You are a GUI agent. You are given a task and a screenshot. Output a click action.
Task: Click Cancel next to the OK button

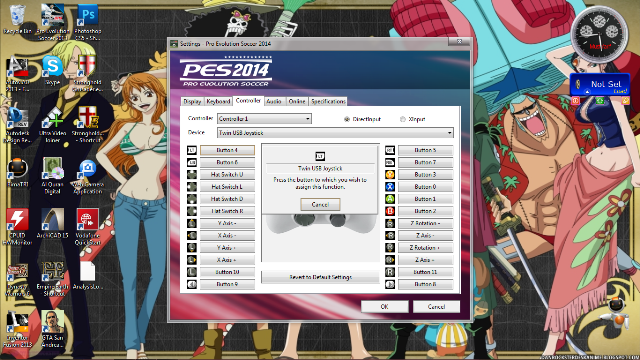[x=436, y=307]
